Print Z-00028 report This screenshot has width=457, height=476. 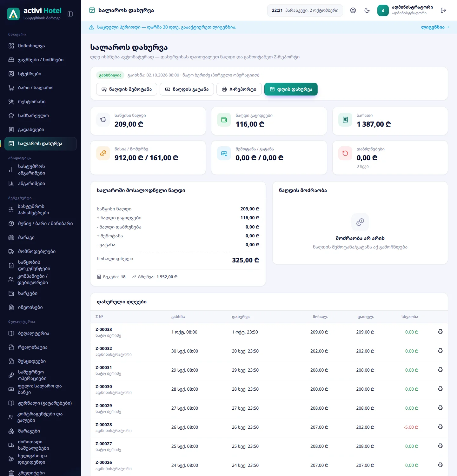[440, 427]
